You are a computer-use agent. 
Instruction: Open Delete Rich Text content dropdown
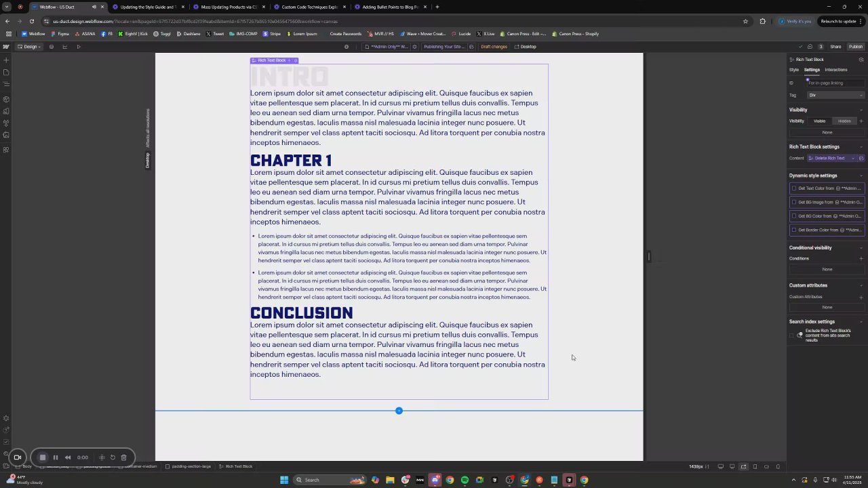coord(831,158)
